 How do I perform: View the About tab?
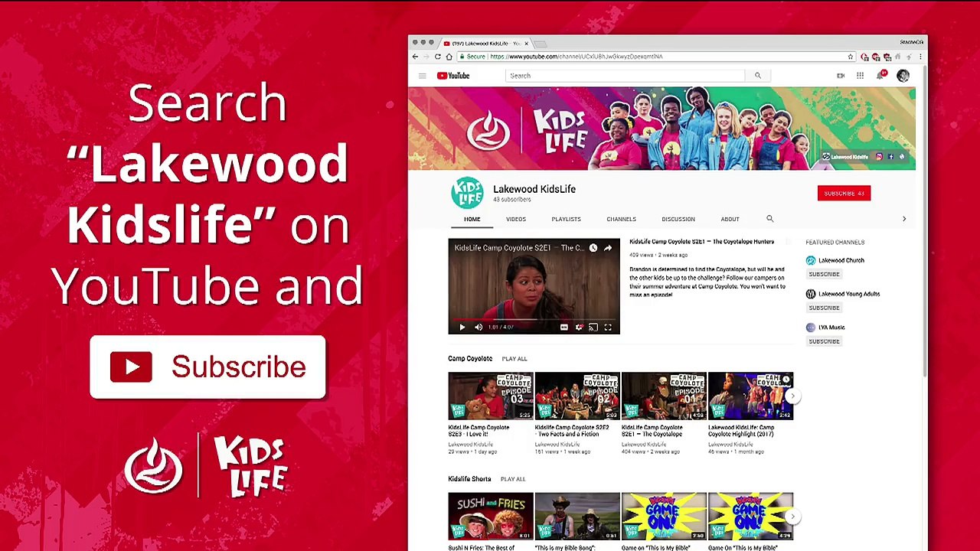point(730,219)
